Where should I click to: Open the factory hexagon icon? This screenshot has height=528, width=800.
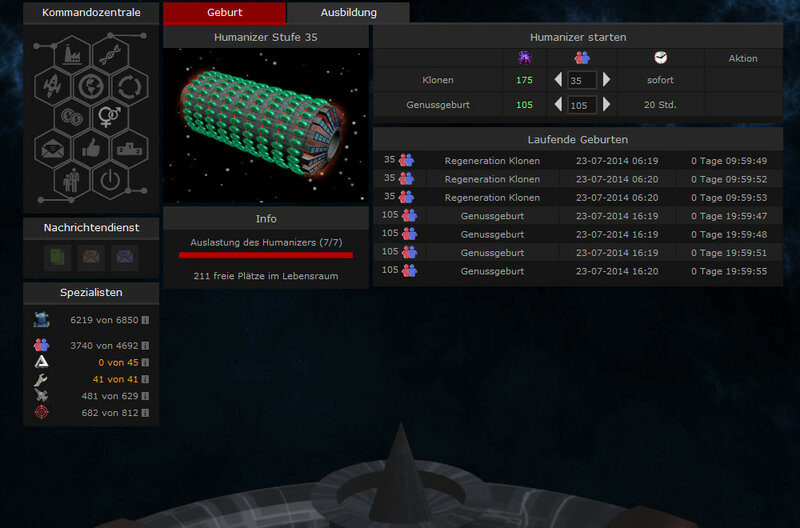72,54
